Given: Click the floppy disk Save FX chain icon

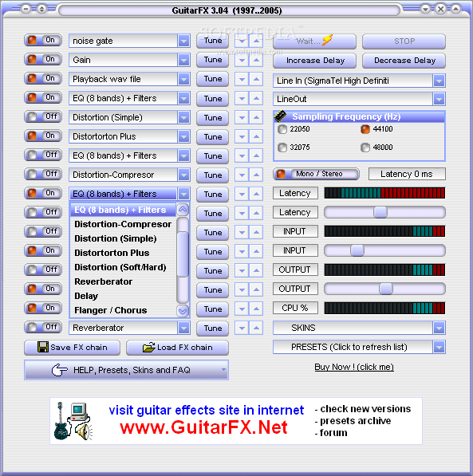Looking at the screenshot, I should [43, 347].
